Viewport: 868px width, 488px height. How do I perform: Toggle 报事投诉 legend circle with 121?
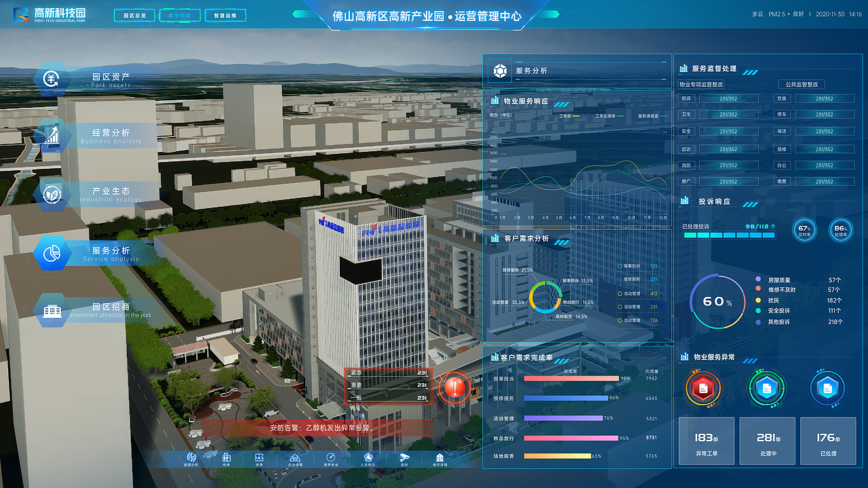620,266
